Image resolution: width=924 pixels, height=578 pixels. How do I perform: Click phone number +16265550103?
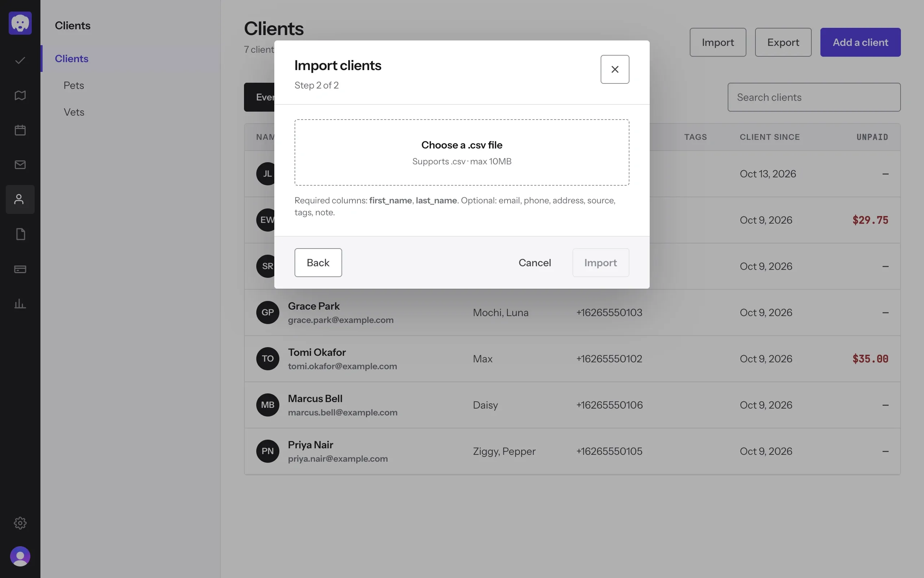tap(609, 312)
